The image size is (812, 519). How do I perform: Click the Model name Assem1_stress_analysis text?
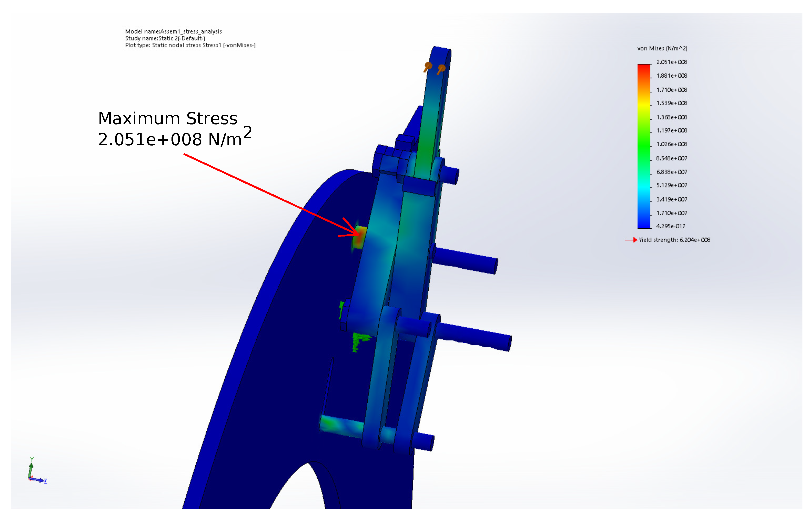point(173,31)
